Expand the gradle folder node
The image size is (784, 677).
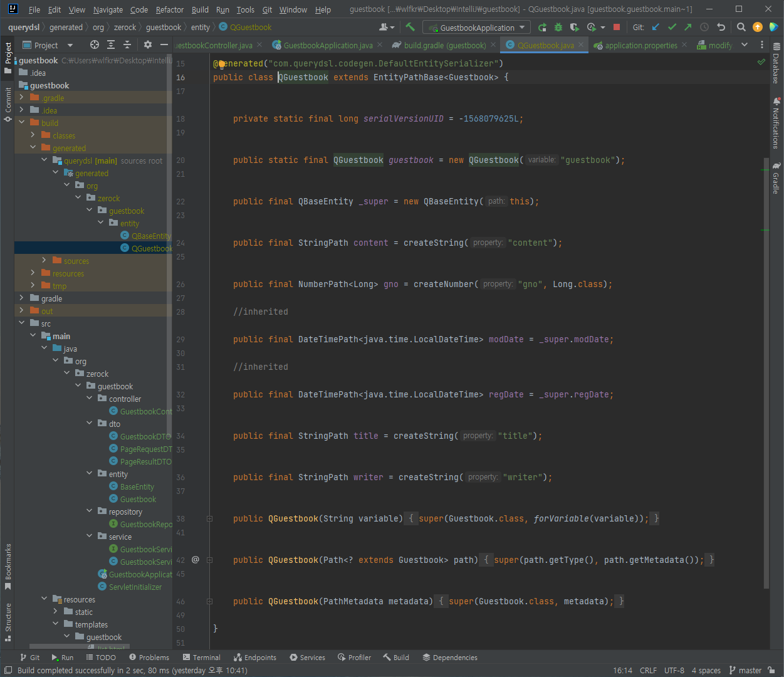(22, 298)
